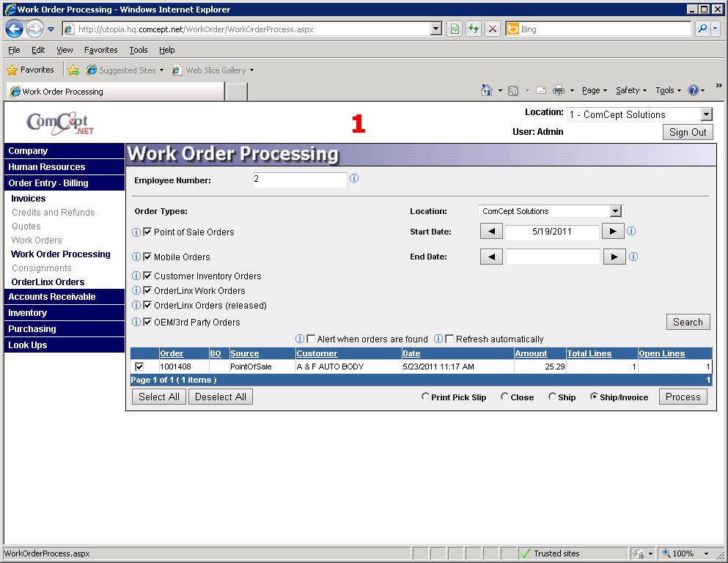Open the header Location dropdown
The width and height of the screenshot is (728, 563).
tap(706, 114)
